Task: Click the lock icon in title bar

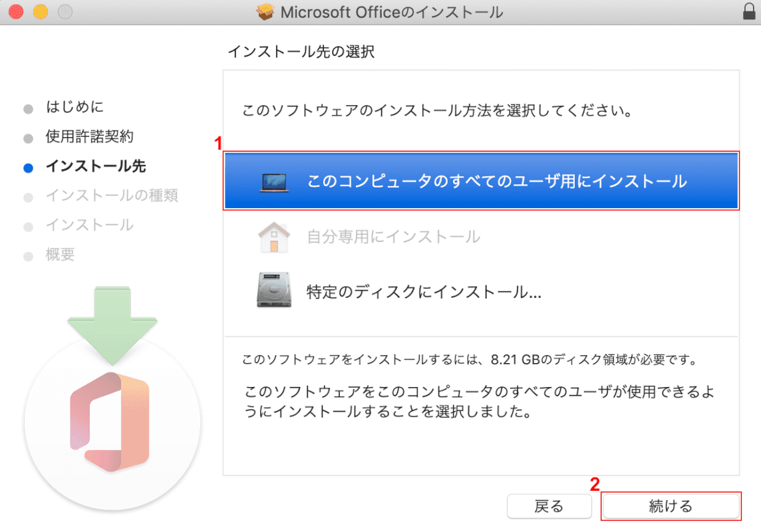Action: [749, 12]
